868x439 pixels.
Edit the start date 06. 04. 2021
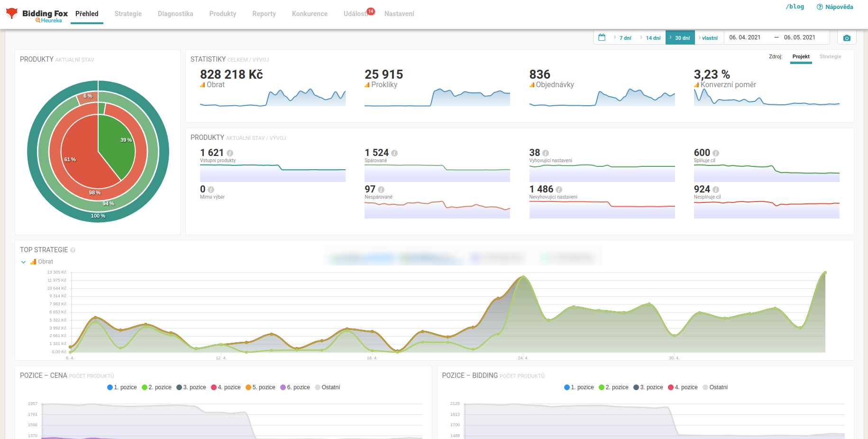tap(745, 37)
